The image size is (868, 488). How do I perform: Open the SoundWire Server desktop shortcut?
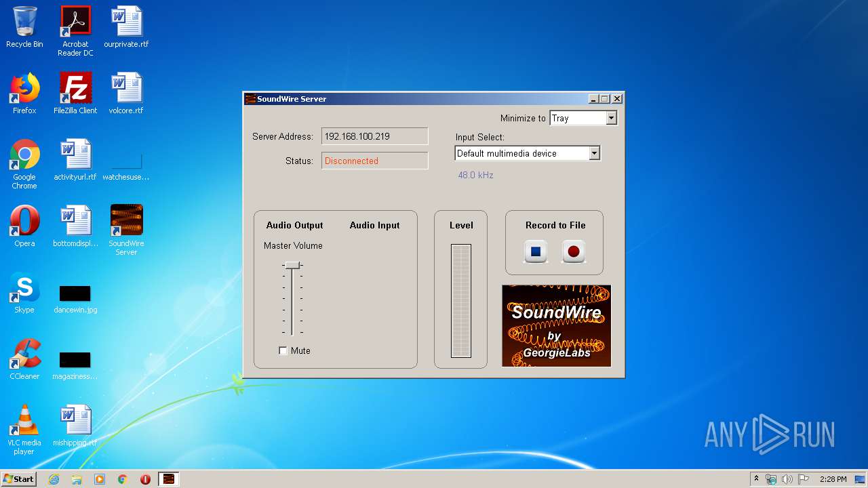tap(126, 230)
